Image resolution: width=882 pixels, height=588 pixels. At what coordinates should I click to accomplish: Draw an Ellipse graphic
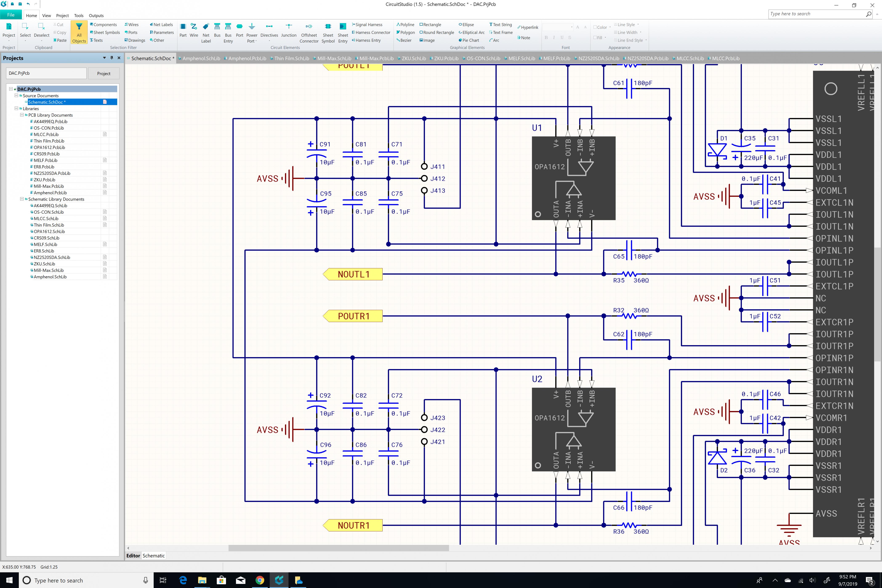[466, 25]
